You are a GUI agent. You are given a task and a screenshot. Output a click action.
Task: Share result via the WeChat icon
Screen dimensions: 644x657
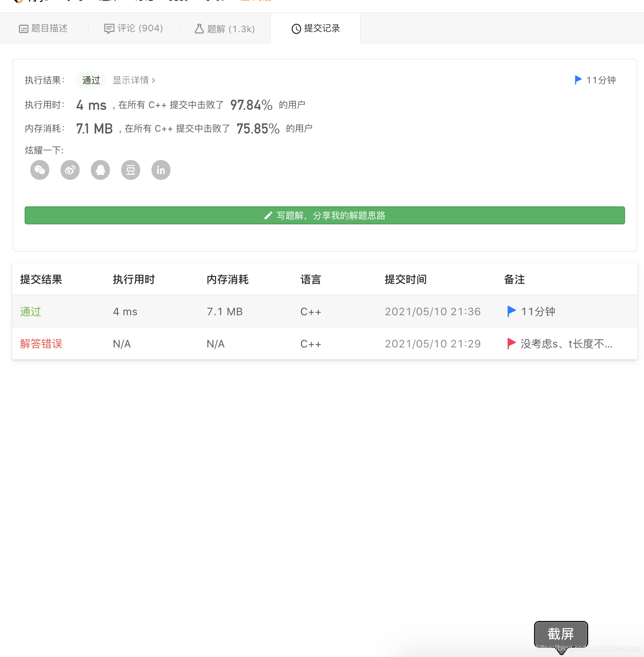pos(39,170)
